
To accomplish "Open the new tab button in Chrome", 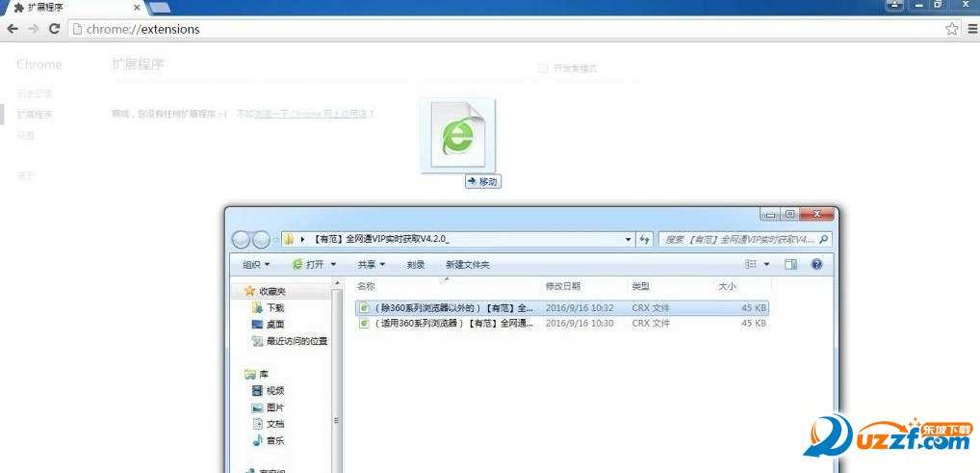I will point(160,8).
